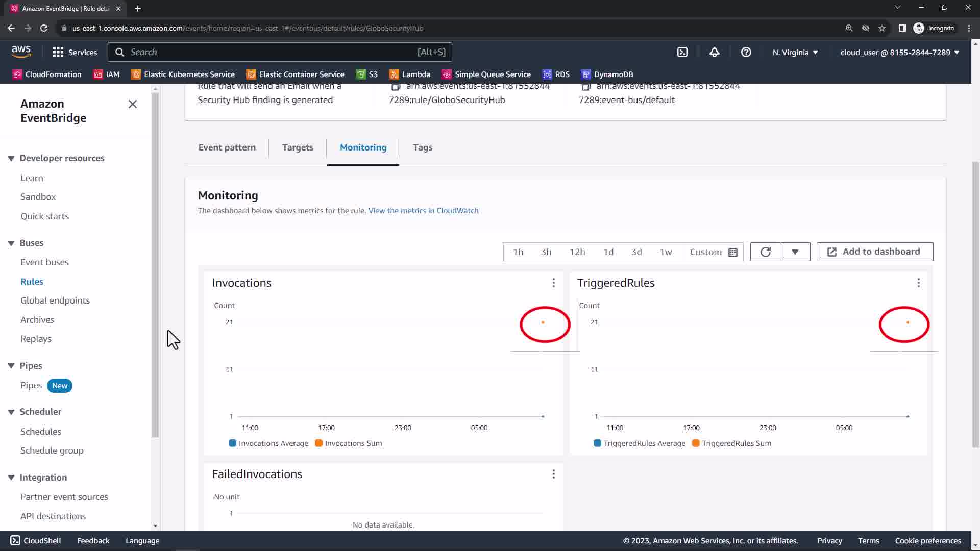Click the help question mark icon
Image resolution: width=980 pixels, height=551 pixels.
click(746, 52)
